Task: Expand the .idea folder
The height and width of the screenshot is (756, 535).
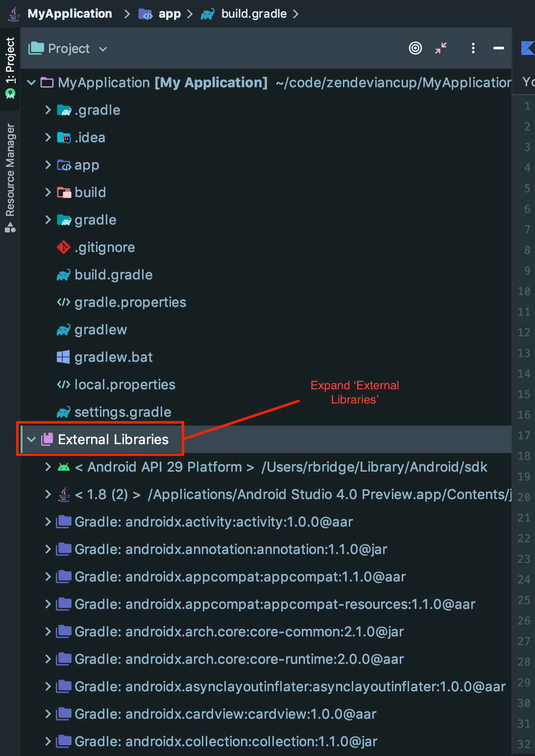Action: [48, 137]
